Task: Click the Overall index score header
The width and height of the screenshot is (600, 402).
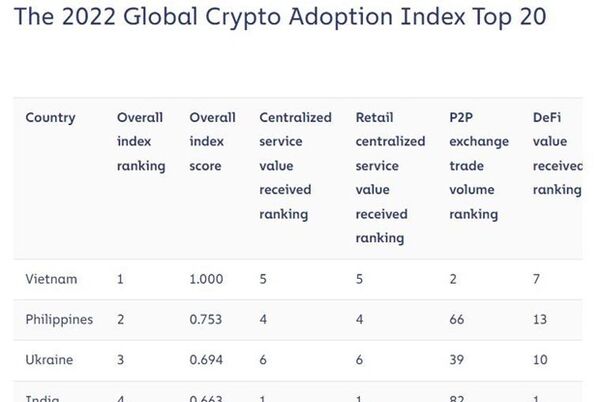Action: [212, 142]
